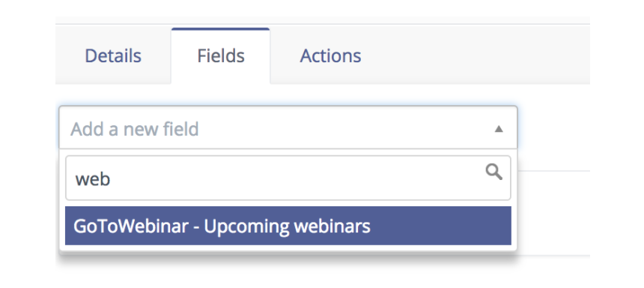Click the blank area inside the dropdown search field
This screenshot has width=644, height=288.
pos(296,179)
